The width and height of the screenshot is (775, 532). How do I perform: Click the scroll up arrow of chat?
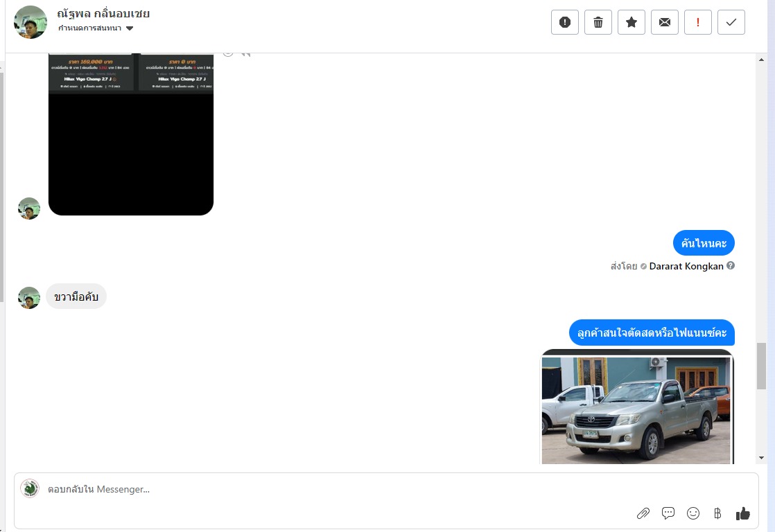761,60
